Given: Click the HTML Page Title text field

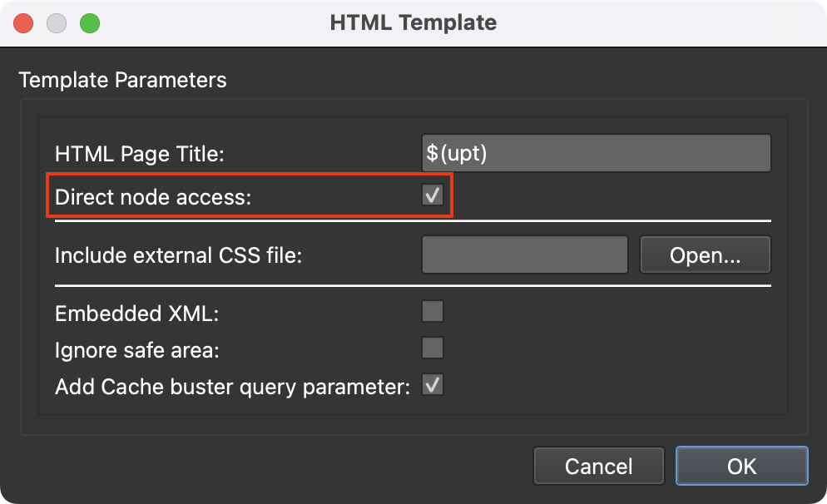Looking at the screenshot, I should click(x=596, y=154).
